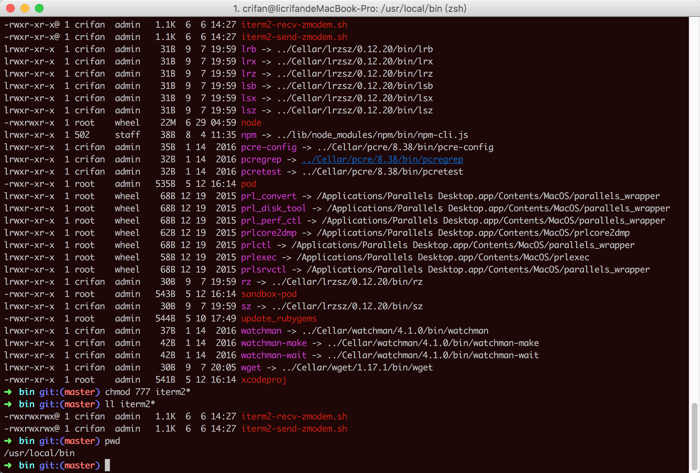The width and height of the screenshot is (700, 473).
Task: Click the rz symlink name
Action: [246, 282]
